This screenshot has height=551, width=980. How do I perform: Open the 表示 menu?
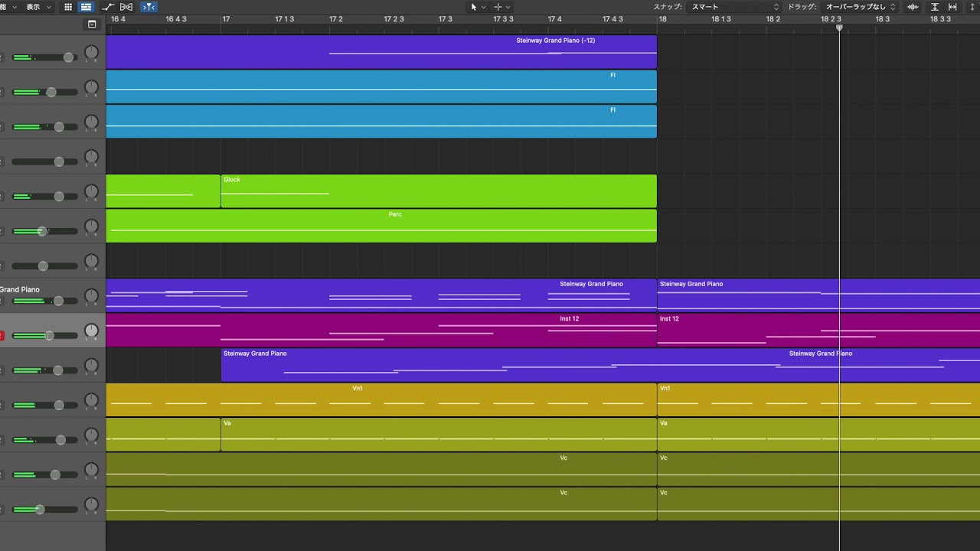(38, 7)
